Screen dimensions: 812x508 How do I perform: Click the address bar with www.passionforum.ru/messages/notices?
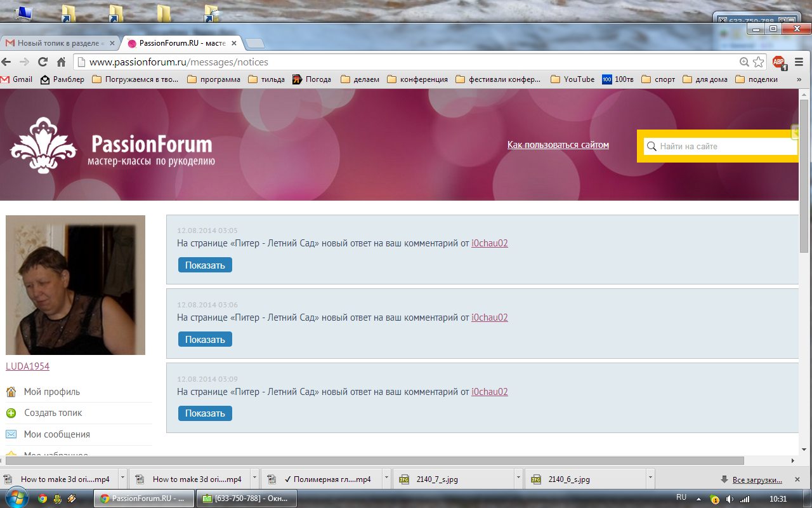(406, 62)
